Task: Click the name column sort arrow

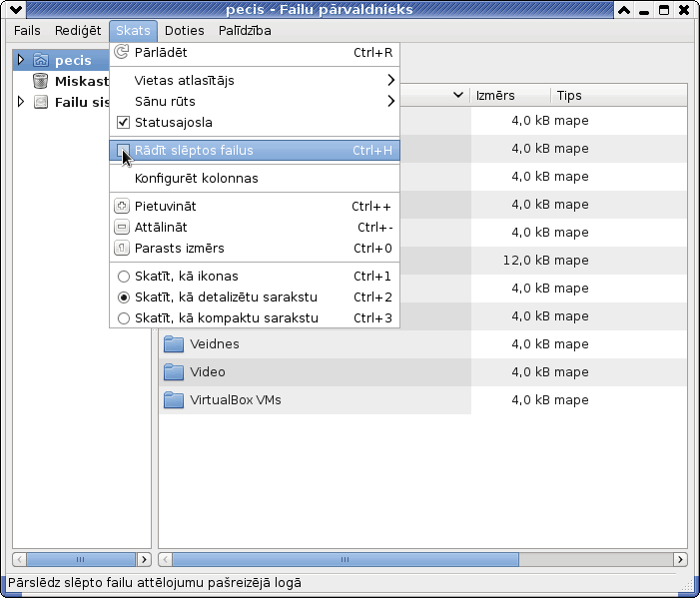Action: 457,95
